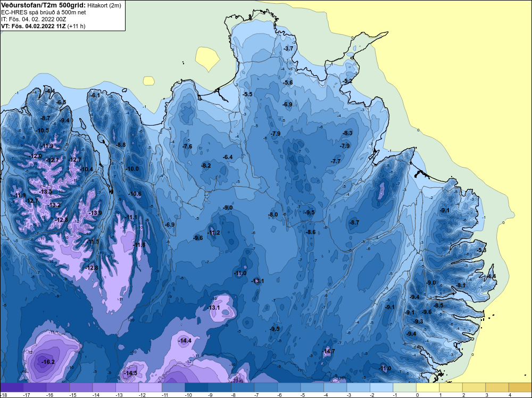Click the -7.6 temperature value
The height and width of the screenshot is (398, 532).
[187, 146]
